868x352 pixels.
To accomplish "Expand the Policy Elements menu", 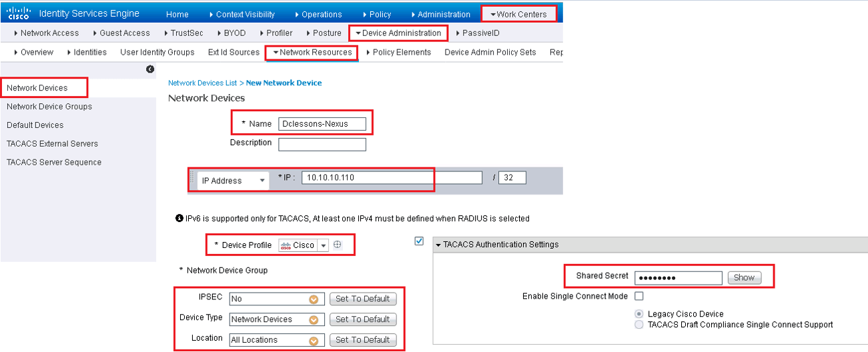I will click(398, 52).
